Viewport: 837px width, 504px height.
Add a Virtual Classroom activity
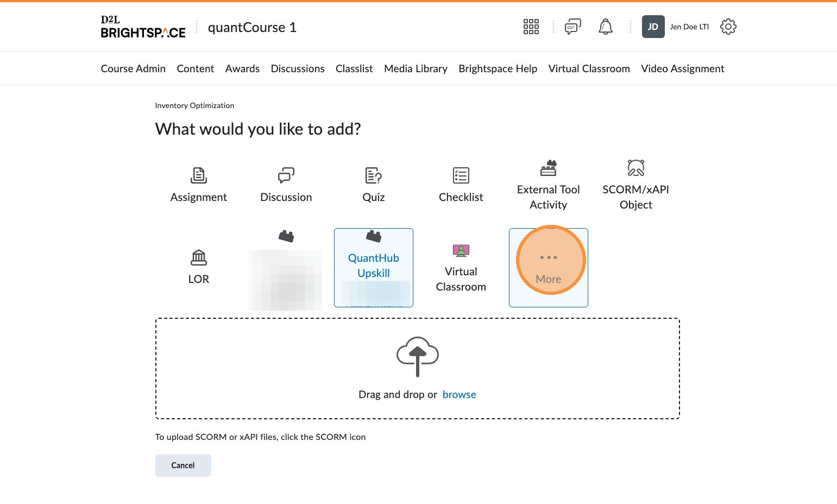pos(461,267)
